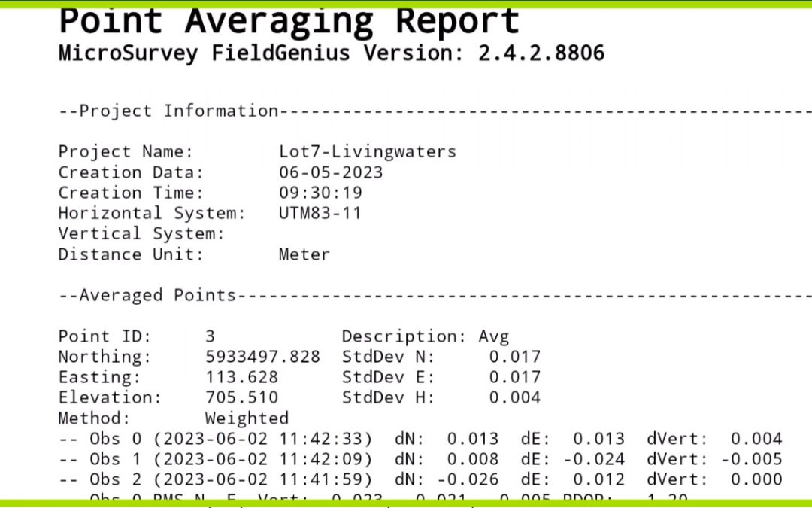Click the creation time 09:30:19
Viewport: 812px width, 508px height.
(x=320, y=193)
